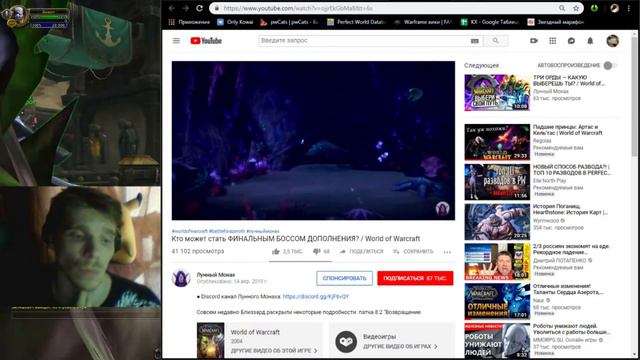The image size is (640, 360).
Task: Click the YouTube logo
Action: [206, 41]
